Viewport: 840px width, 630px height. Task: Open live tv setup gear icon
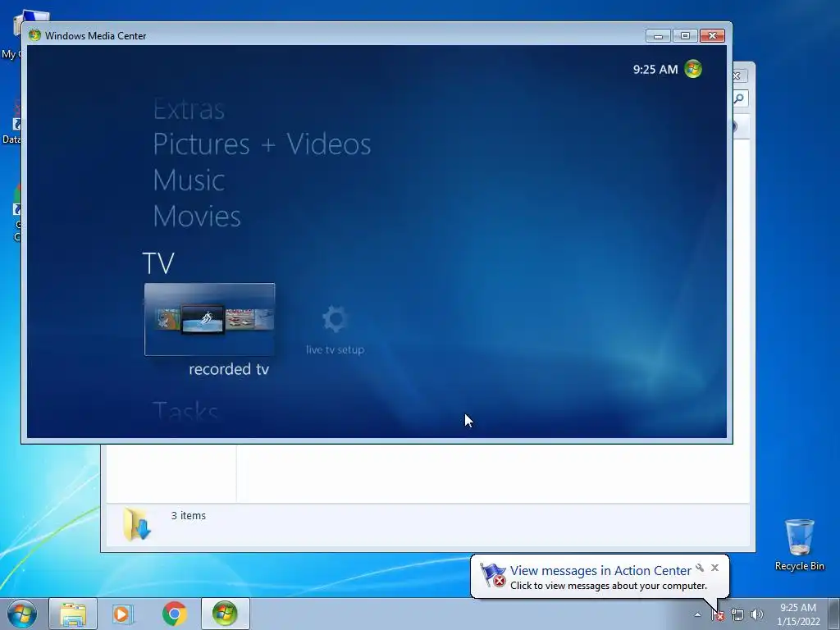pos(336,319)
